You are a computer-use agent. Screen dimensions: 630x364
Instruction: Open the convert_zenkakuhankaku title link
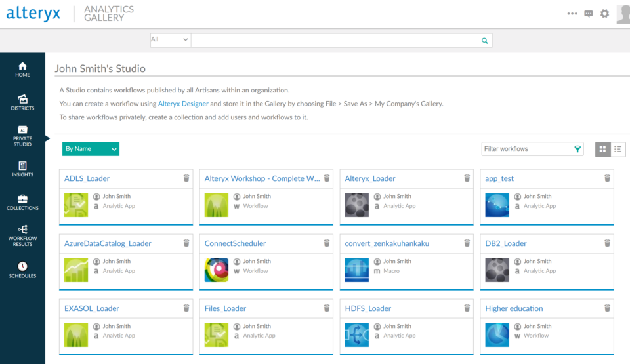coord(387,243)
